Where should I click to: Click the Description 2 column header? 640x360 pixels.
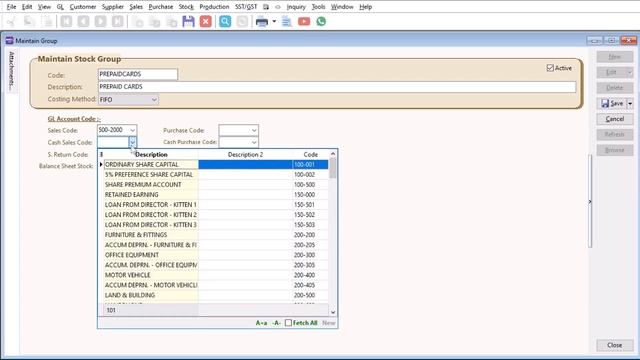point(245,154)
